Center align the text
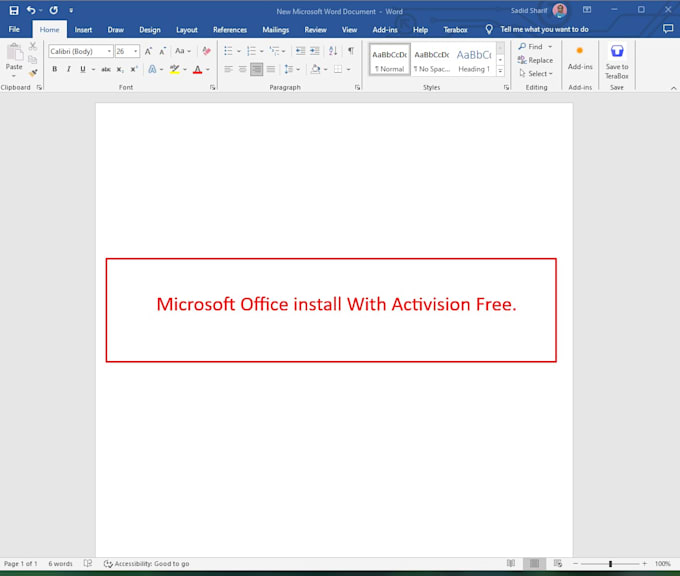The width and height of the screenshot is (680, 576). [242, 69]
